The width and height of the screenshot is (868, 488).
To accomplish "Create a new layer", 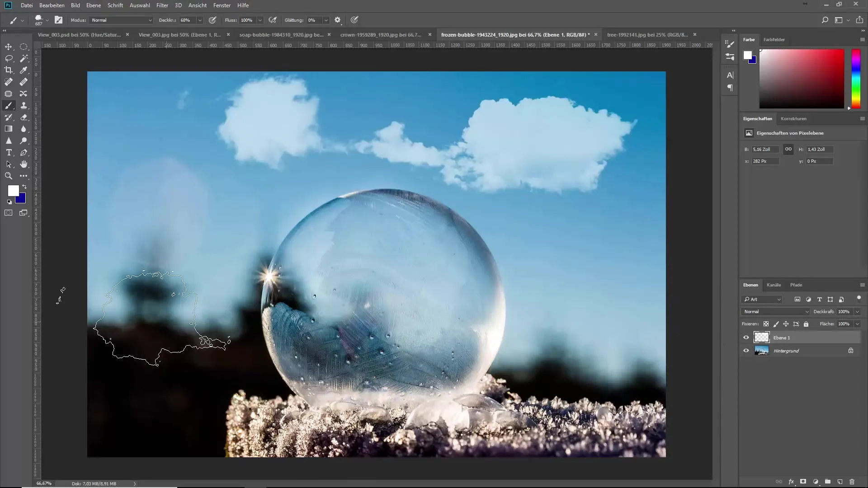I will tap(840, 482).
